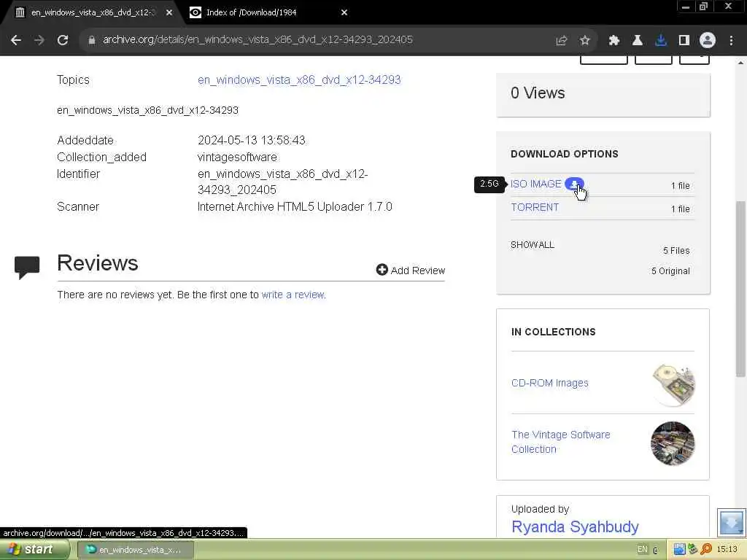Viewport: 747px width, 560px height.
Task: Click the blue ISO image download icon
Action: pyautogui.click(x=574, y=184)
